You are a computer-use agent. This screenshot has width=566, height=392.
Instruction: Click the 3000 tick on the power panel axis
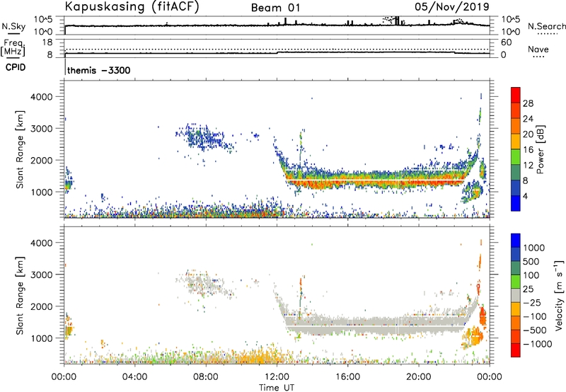[x=41, y=129]
